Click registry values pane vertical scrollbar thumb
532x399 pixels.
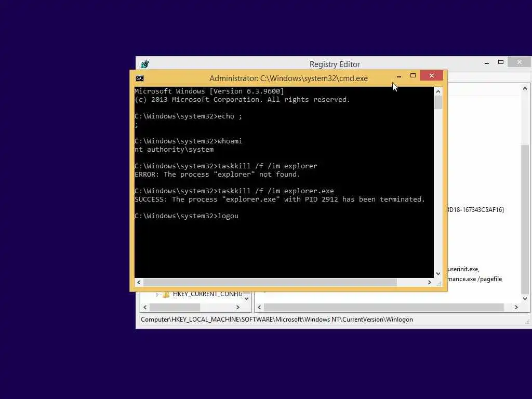click(525, 219)
